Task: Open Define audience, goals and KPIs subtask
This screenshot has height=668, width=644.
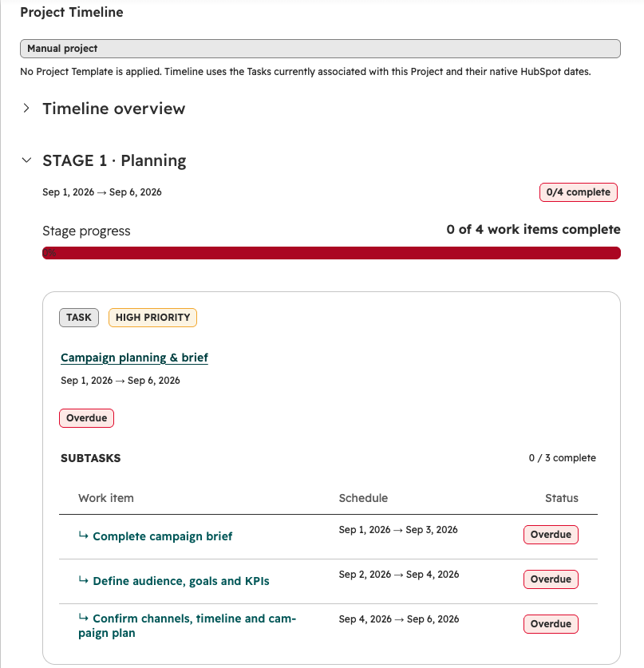Action: coord(181,581)
